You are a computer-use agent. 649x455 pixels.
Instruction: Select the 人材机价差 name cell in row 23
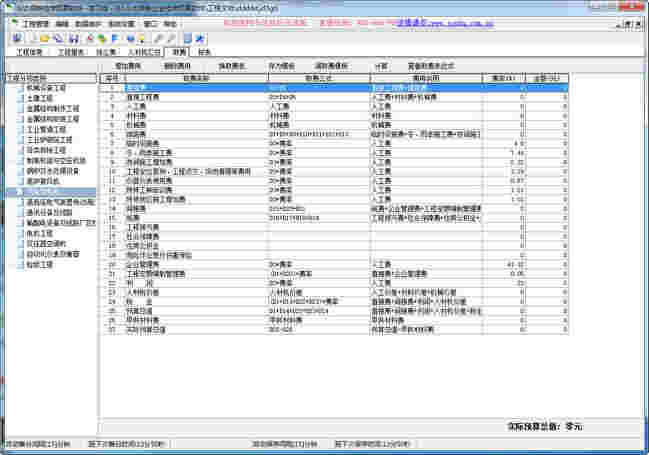[196, 292]
